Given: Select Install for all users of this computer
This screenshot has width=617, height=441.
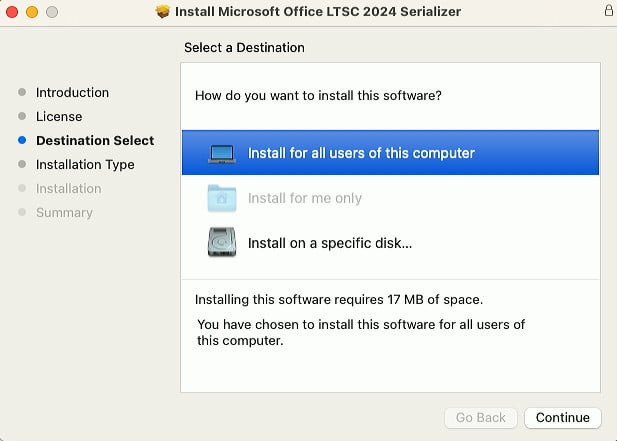Looking at the screenshot, I should pyautogui.click(x=390, y=153).
